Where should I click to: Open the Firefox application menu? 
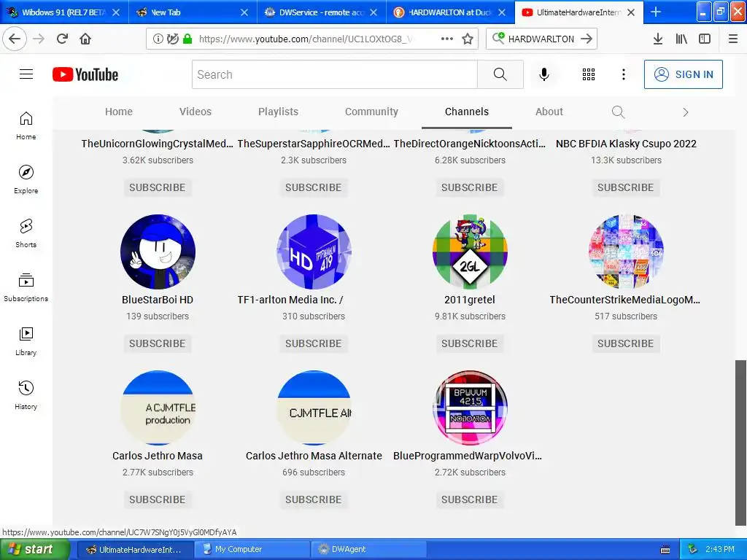click(x=733, y=39)
